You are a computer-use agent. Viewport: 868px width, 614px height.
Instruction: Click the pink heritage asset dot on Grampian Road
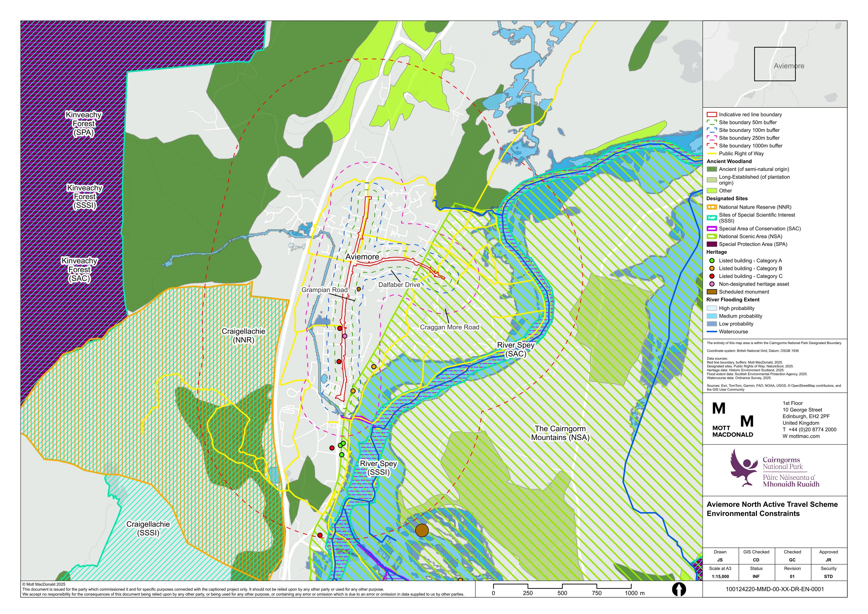(x=344, y=336)
